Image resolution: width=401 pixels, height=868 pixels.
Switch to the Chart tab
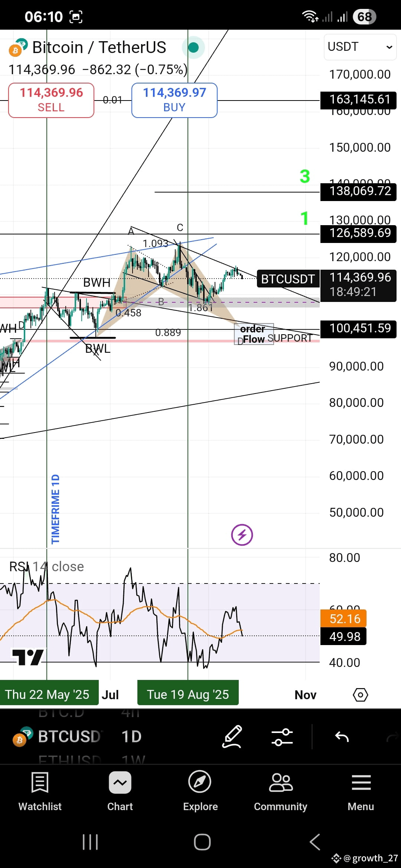[120, 791]
